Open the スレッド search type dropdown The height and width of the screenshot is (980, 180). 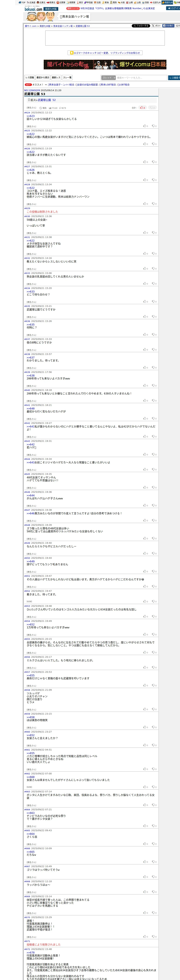[x=109, y=78]
